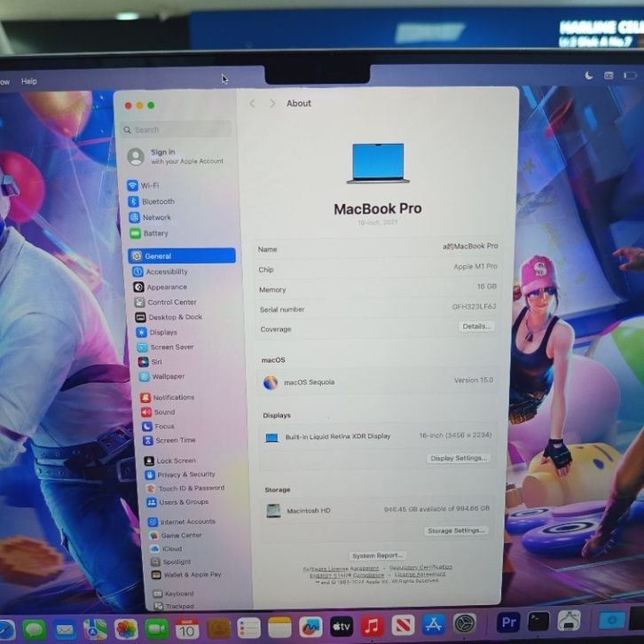
Task: Launch Apple TV from the Dock
Action: [342, 626]
